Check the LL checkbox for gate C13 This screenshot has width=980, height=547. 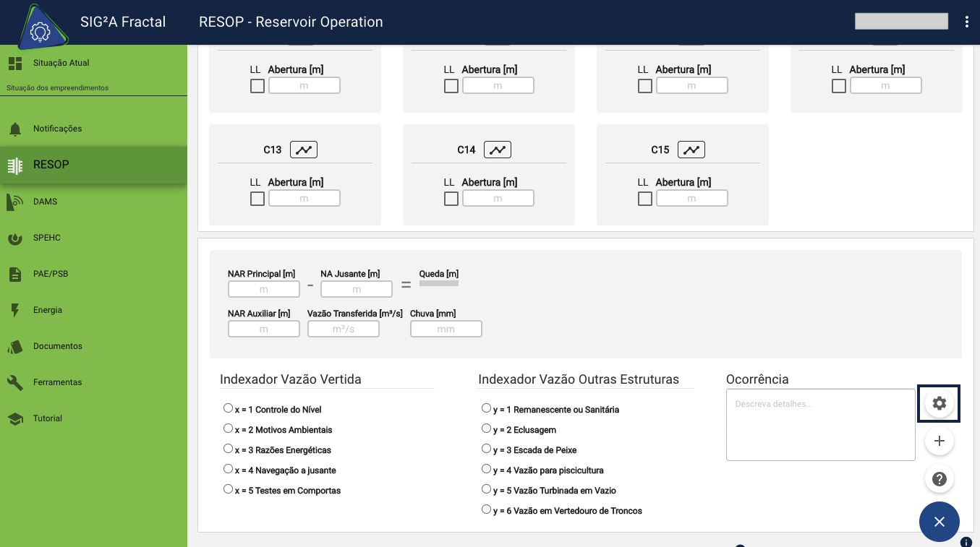tap(257, 198)
